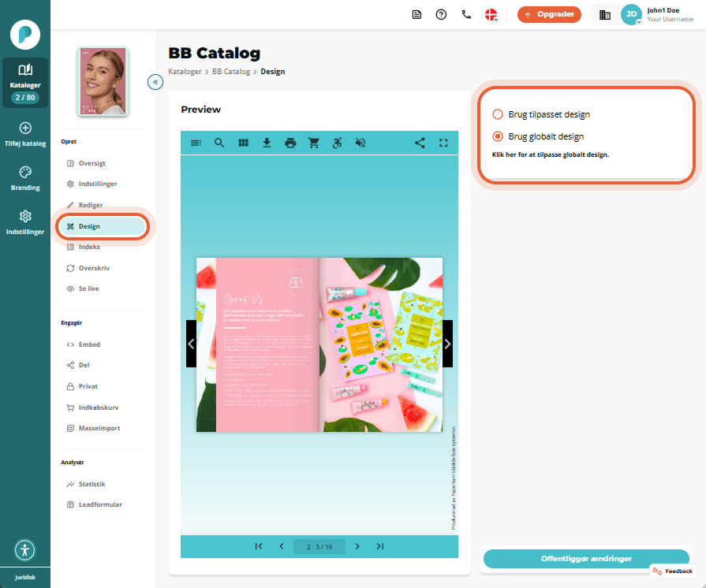Collapse the catalog sidebar with chevron button
The image size is (706, 588).
click(x=155, y=82)
